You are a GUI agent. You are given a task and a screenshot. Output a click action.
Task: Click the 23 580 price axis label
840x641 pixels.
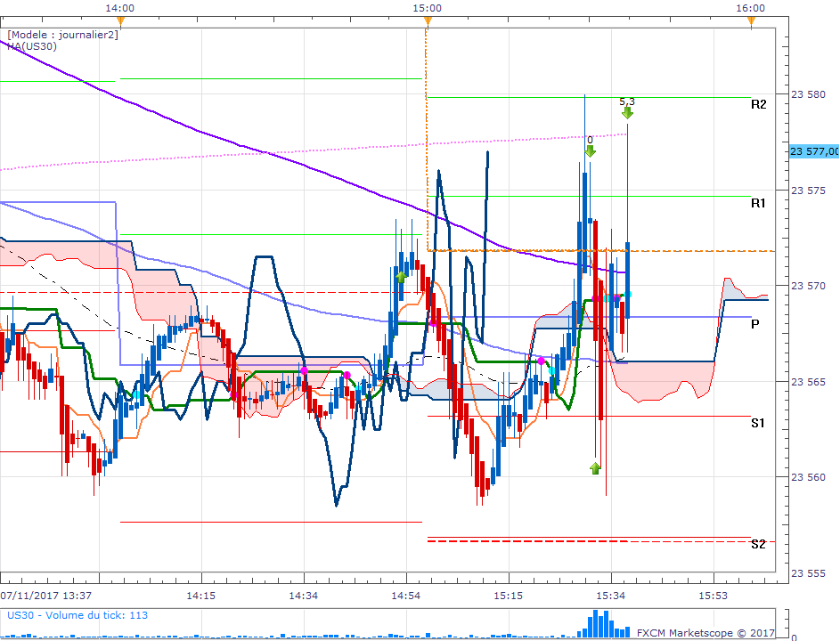tap(809, 94)
